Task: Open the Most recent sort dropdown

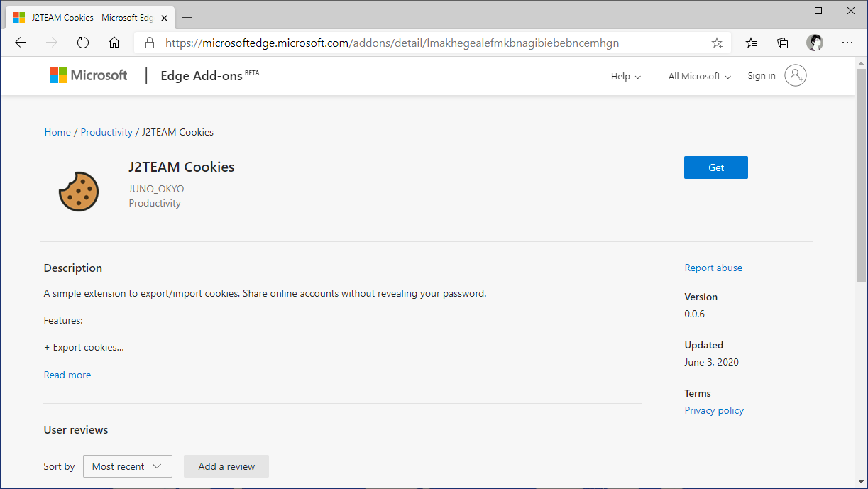Action: pos(127,466)
